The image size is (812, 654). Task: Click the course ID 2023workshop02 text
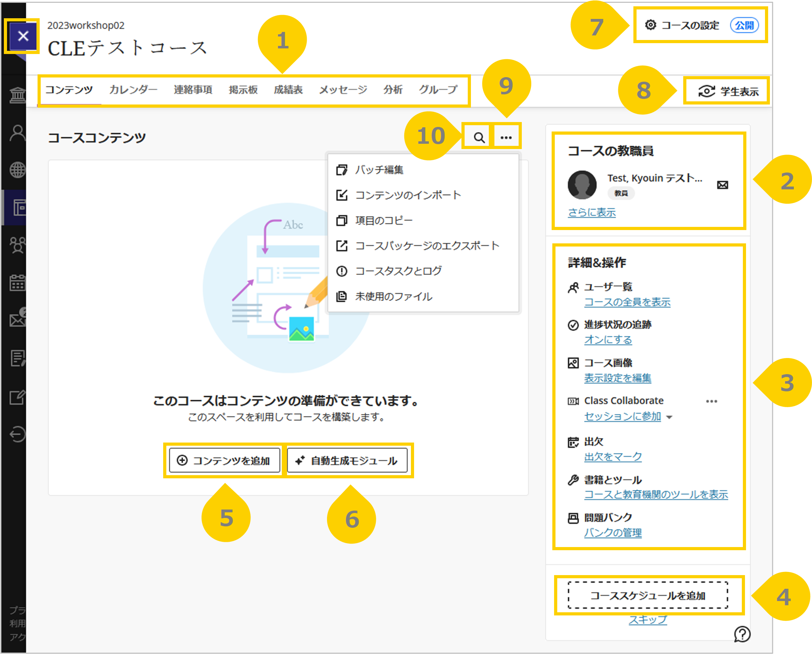click(86, 25)
